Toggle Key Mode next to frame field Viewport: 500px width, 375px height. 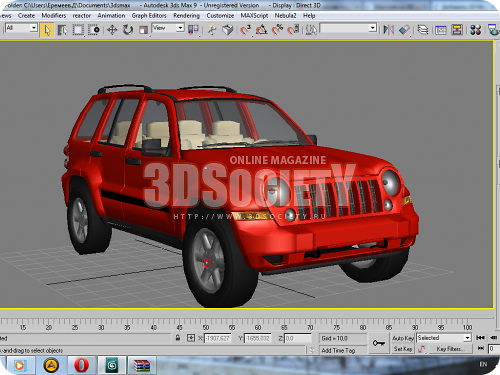[480, 349]
